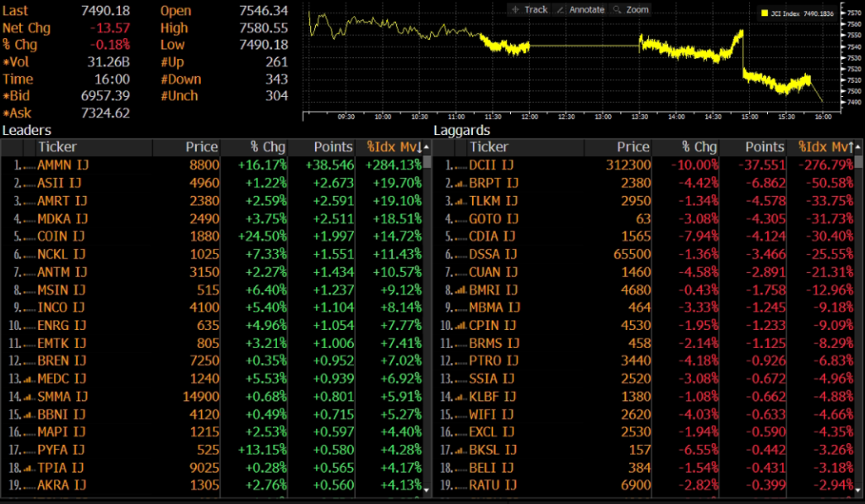Select the MDKA IJ ticker
This screenshot has height=504, width=865.
pyautogui.click(x=63, y=219)
